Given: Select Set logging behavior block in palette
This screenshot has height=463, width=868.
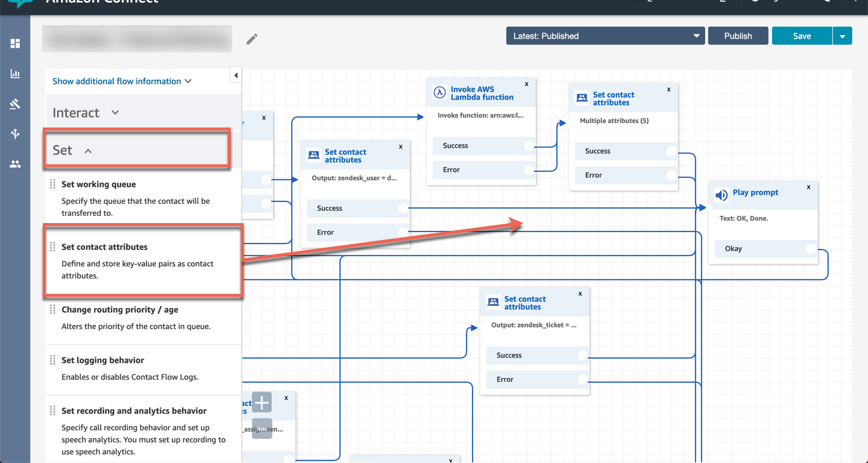Looking at the screenshot, I should 102,361.
